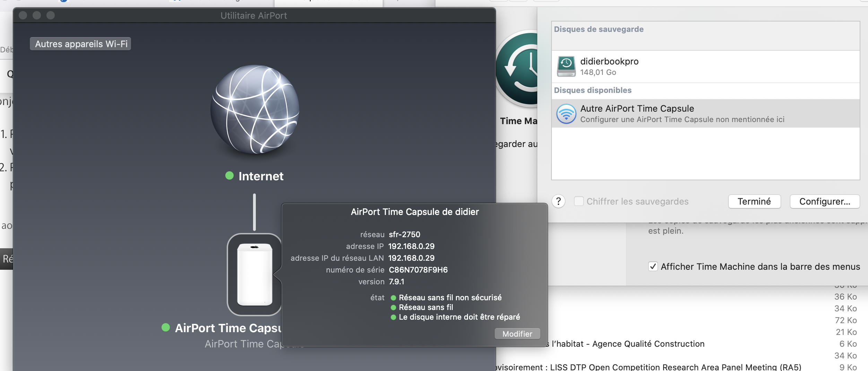Click the Disques de sauvegarde header

point(599,29)
